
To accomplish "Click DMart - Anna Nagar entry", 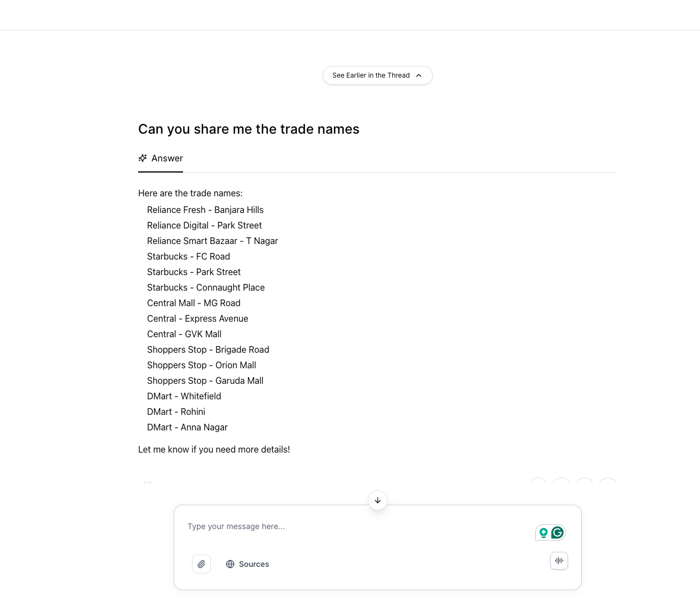I will click(x=187, y=427).
